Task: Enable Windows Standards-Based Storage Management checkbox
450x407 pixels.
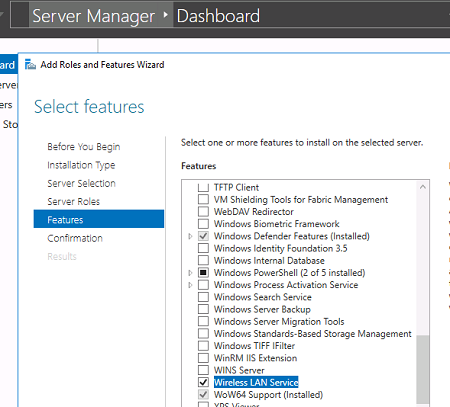Action: [x=203, y=334]
